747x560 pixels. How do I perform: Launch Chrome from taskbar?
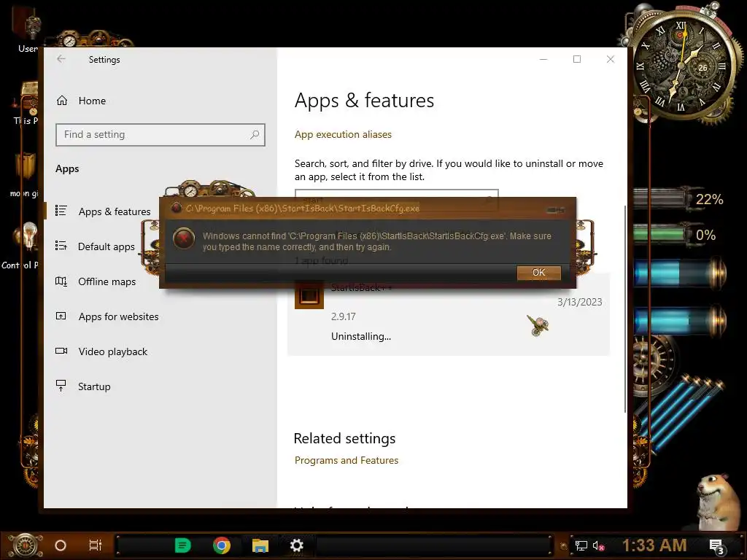tap(222, 545)
